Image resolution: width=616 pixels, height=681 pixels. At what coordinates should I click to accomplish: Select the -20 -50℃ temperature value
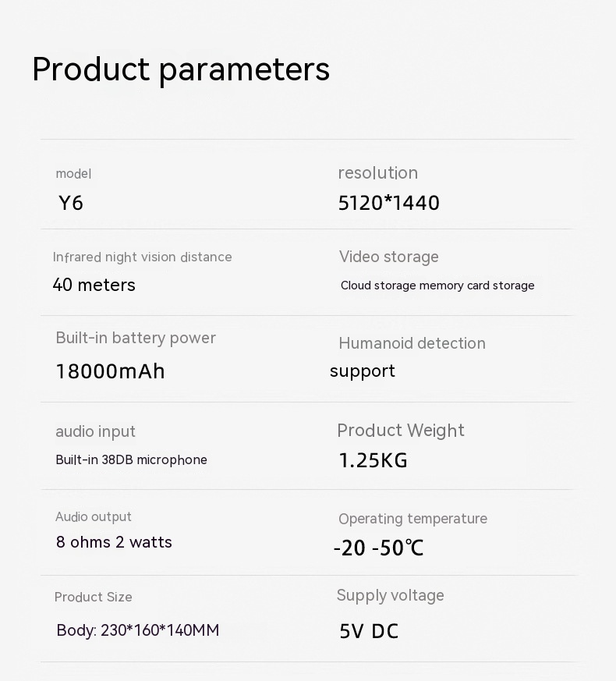pyautogui.click(x=378, y=548)
